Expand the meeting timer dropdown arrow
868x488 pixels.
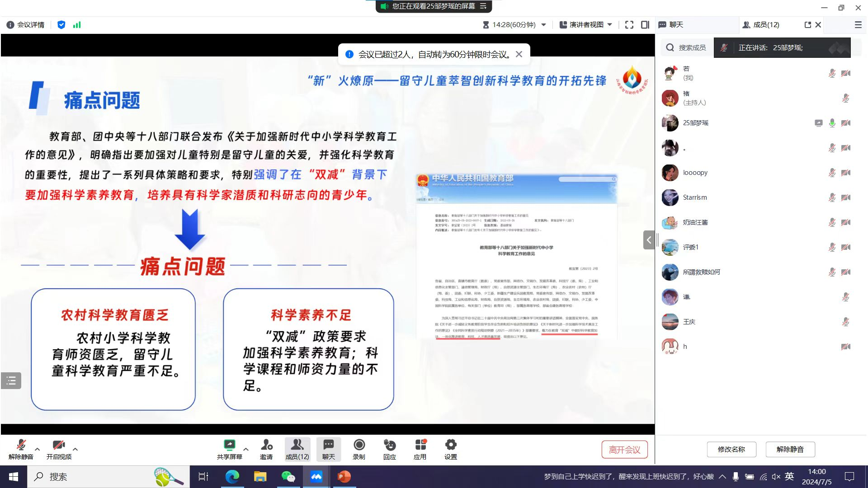(x=544, y=25)
